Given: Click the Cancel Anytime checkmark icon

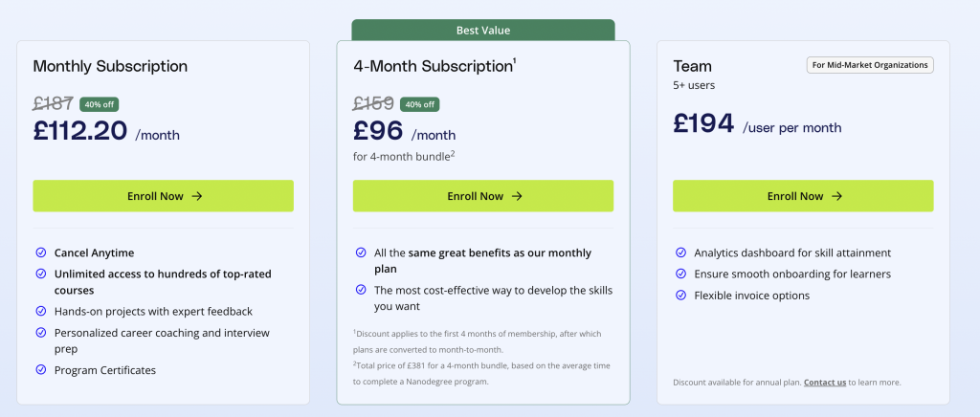Looking at the screenshot, I should pos(41,253).
